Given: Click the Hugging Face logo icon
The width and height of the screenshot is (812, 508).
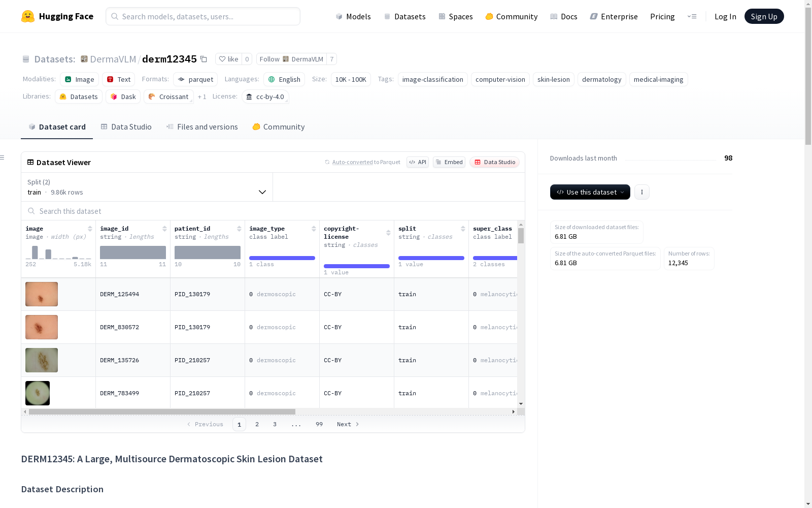Looking at the screenshot, I should [x=28, y=16].
